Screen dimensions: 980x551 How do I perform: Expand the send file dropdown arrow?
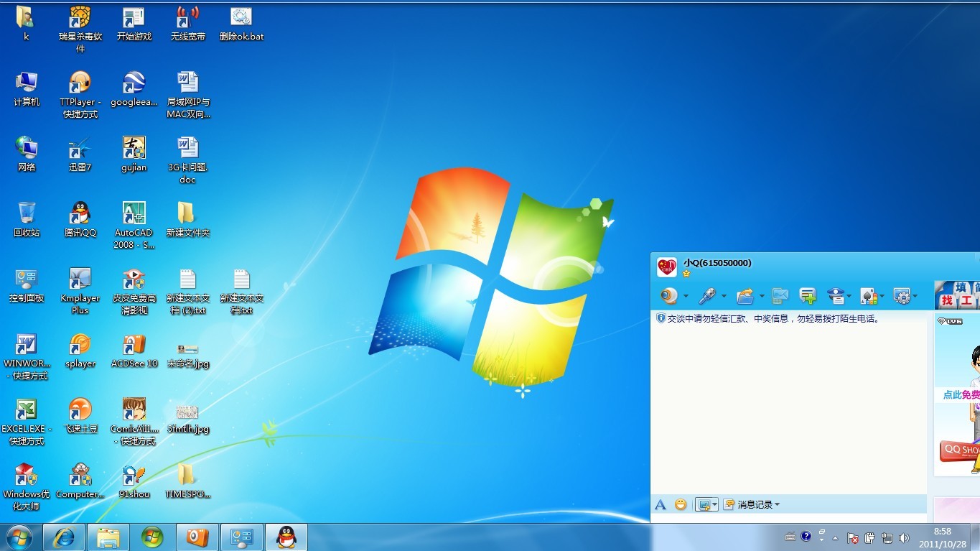[x=762, y=297]
